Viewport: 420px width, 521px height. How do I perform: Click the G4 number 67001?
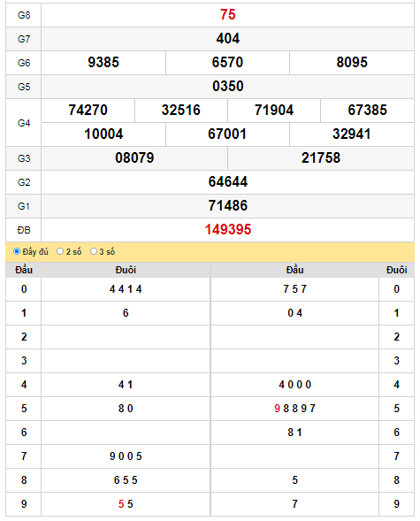coord(227,134)
